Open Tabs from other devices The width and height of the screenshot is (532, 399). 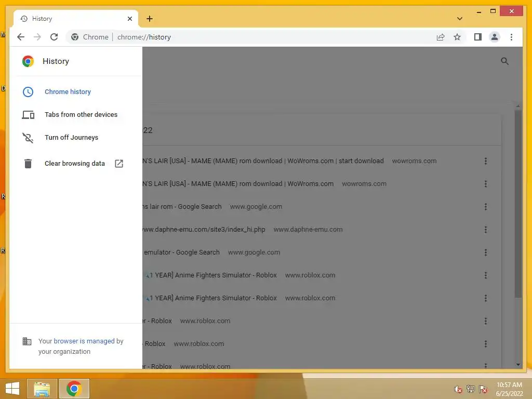point(81,115)
